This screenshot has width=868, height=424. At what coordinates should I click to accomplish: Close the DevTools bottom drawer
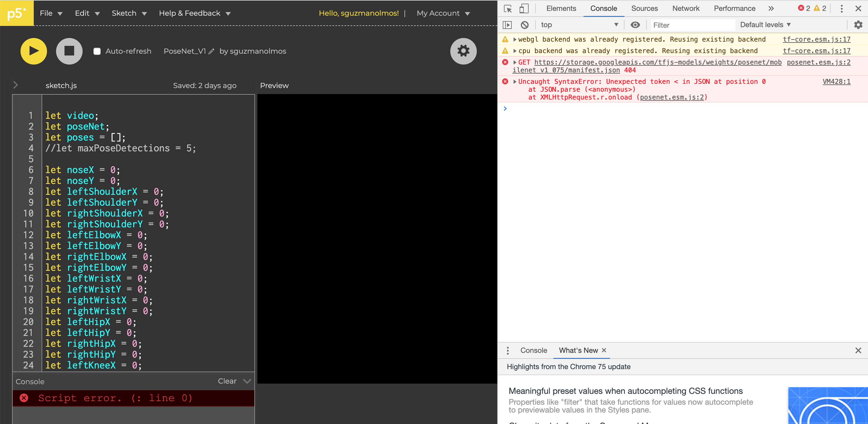click(858, 350)
